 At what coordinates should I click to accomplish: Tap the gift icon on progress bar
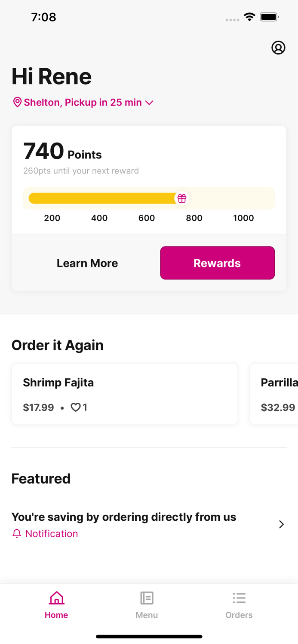tap(182, 198)
